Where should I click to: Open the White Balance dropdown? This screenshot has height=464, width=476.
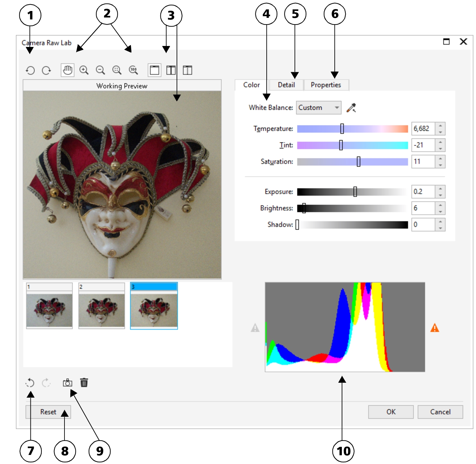tap(319, 108)
